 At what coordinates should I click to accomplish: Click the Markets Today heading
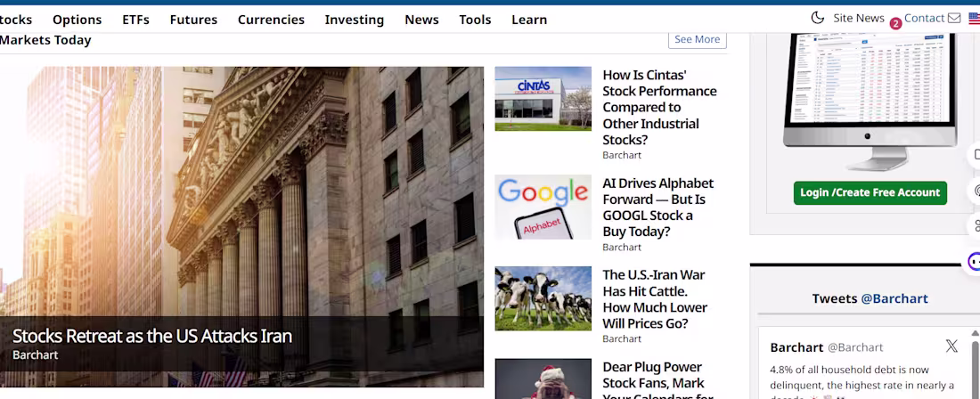45,40
